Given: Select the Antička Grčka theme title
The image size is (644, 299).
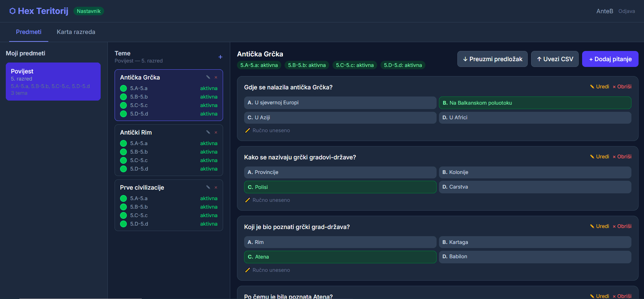Looking at the screenshot, I should [140, 77].
